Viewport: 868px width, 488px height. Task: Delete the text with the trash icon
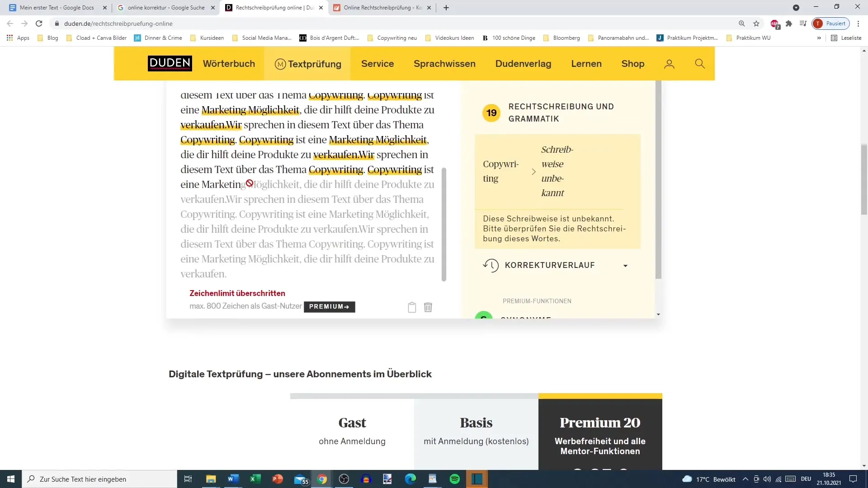point(428,307)
